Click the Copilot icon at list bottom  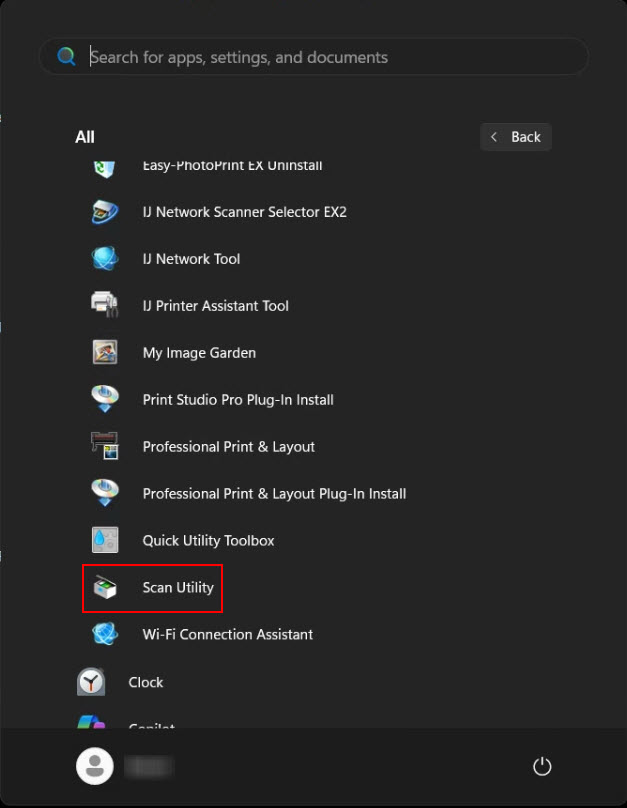point(91,725)
